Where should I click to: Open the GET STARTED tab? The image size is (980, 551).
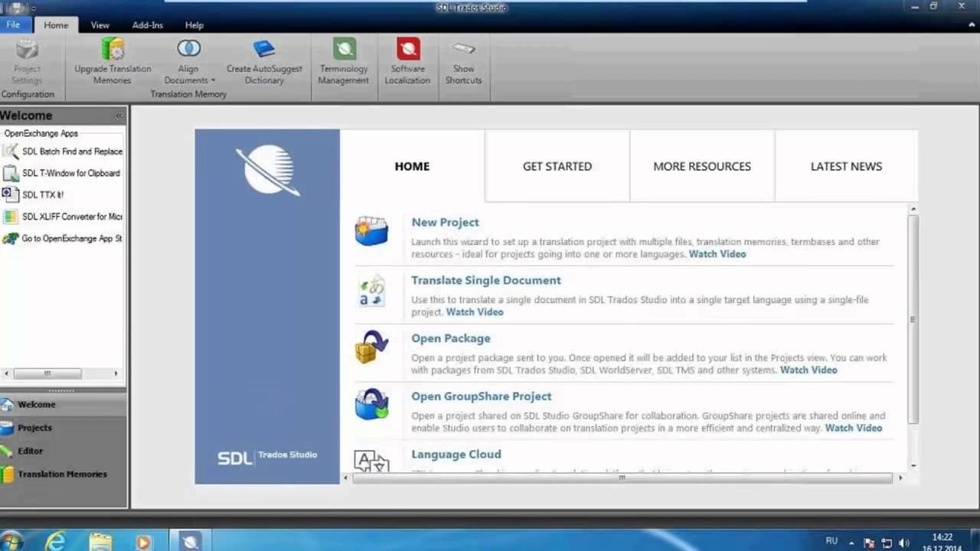(x=557, y=166)
